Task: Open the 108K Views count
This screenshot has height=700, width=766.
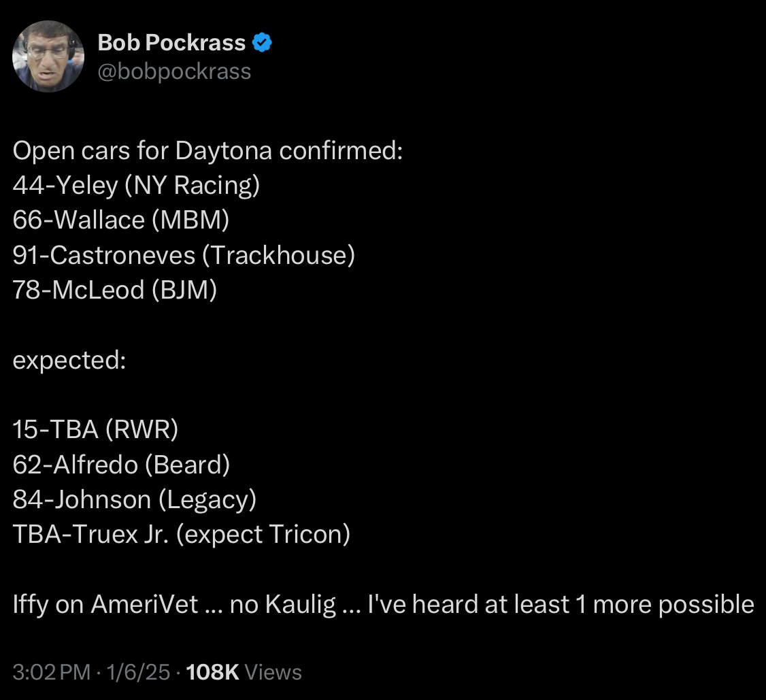Action: click(x=244, y=672)
